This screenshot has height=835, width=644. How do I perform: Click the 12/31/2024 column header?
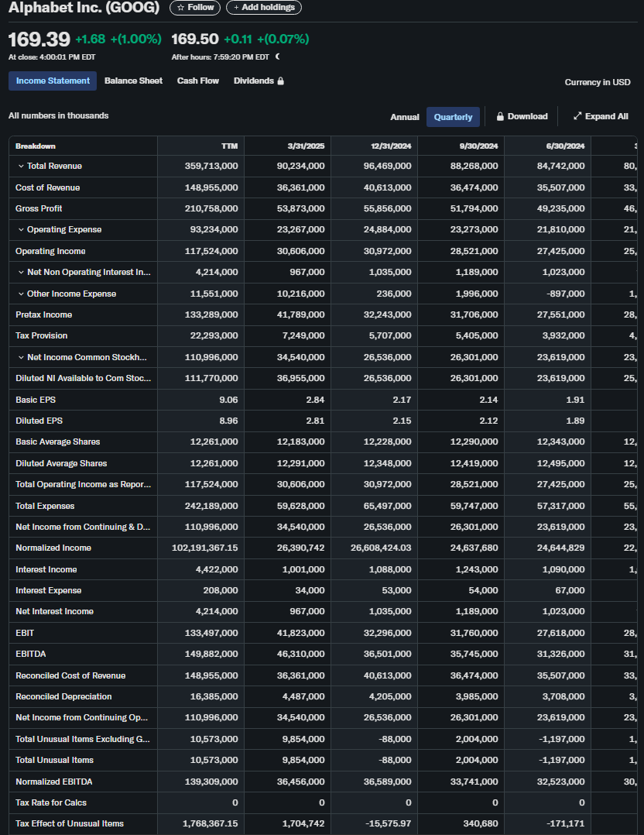[391, 146]
